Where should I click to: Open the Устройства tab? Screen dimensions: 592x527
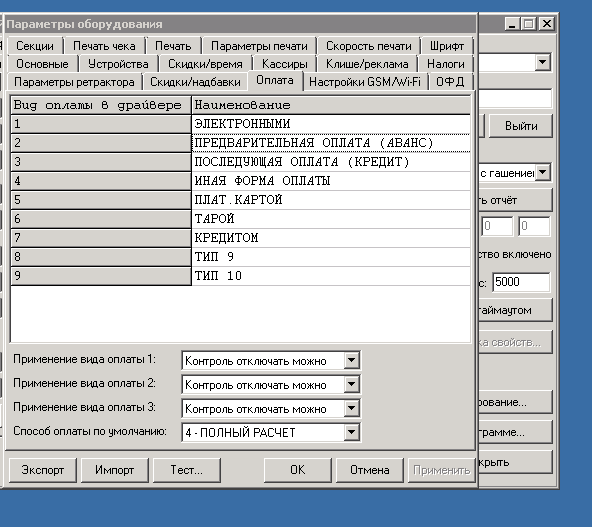coord(118,64)
